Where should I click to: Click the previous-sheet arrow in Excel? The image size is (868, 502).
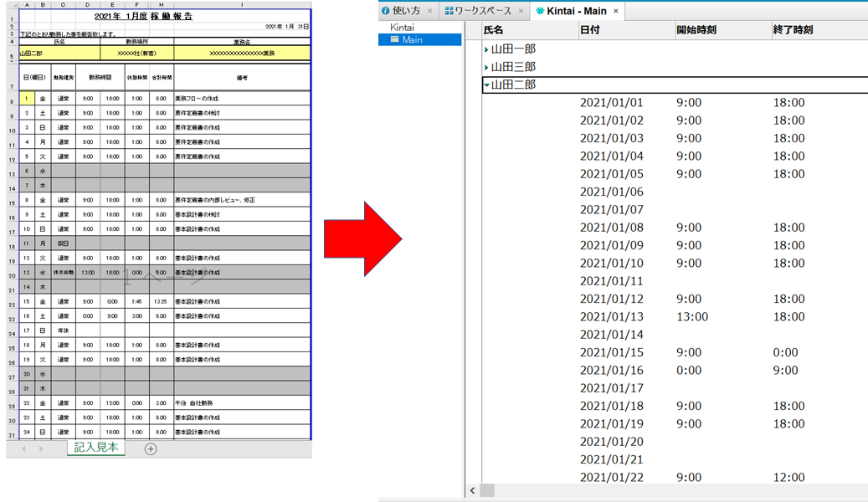coord(23,448)
